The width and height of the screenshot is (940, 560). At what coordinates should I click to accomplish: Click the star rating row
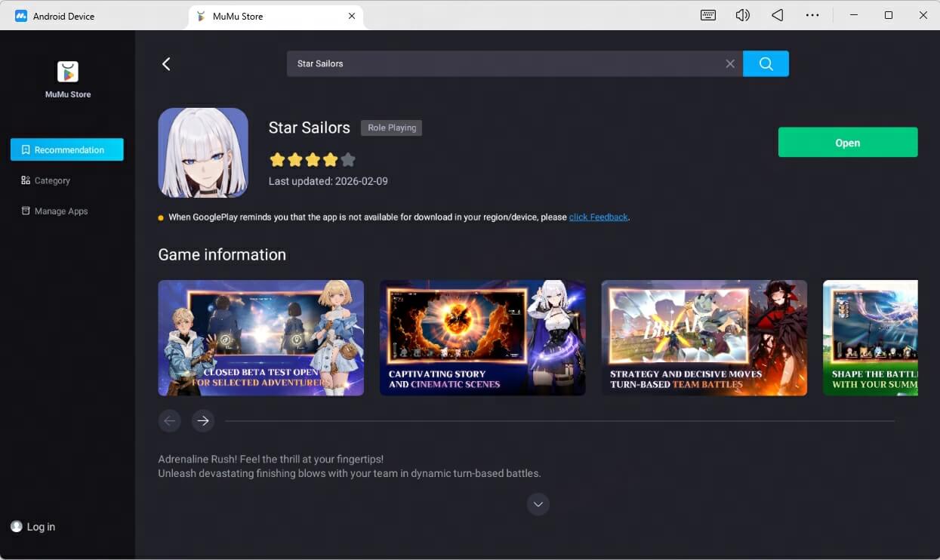click(x=313, y=159)
